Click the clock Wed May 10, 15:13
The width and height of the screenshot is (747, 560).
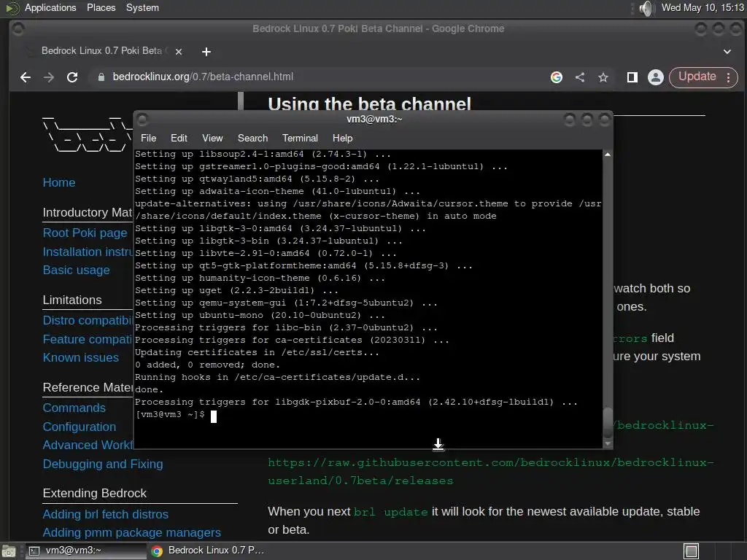pyautogui.click(x=703, y=7)
